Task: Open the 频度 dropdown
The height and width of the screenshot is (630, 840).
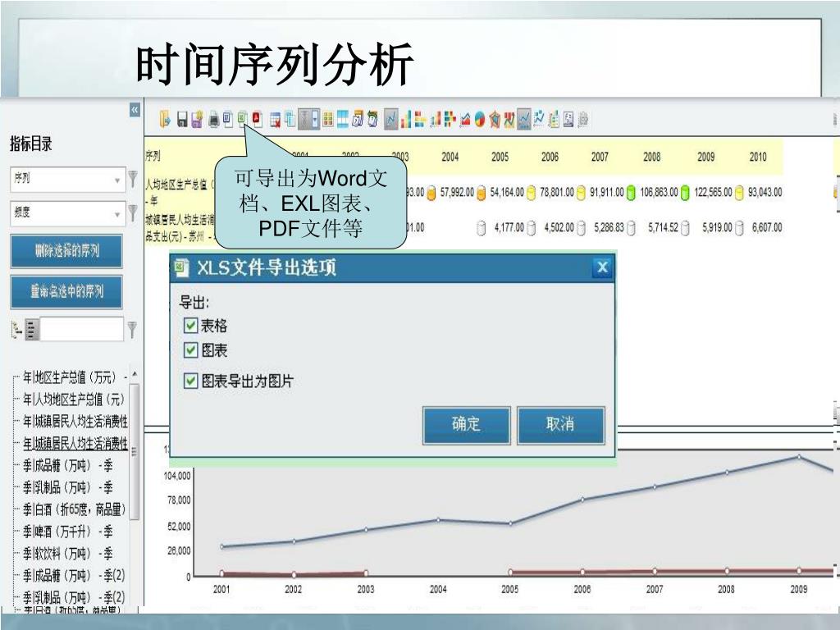Action: click(x=67, y=214)
